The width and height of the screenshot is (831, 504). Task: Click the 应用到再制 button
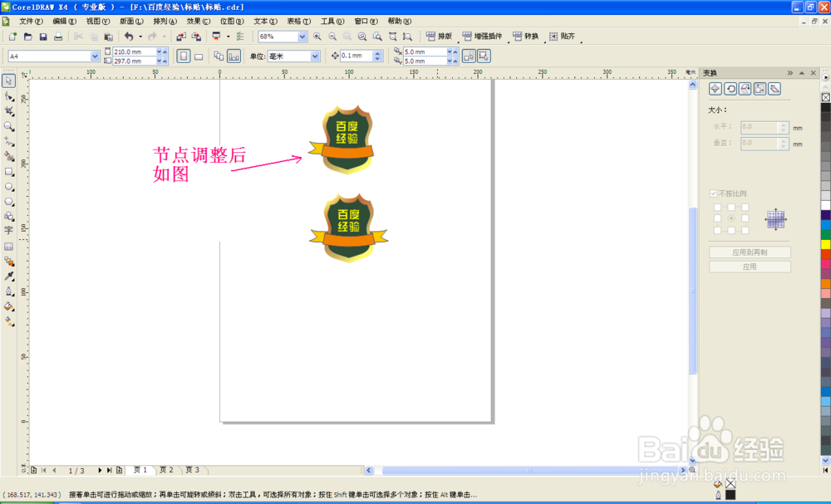pyautogui.click(x=750, y=252)
